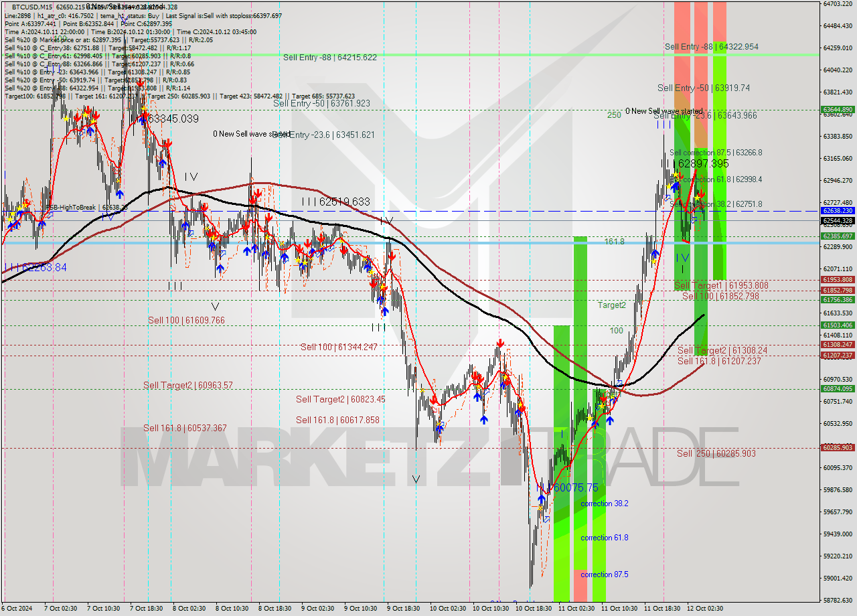857x616 pixels.
Task: Click the 'Sell 100 | 61852.798' label
Action: coord(720,296)
